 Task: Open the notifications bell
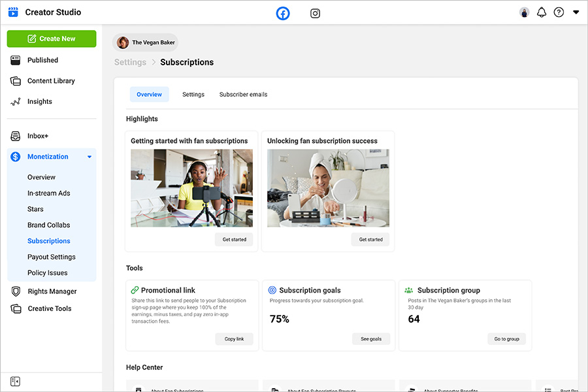pos(541,12)
